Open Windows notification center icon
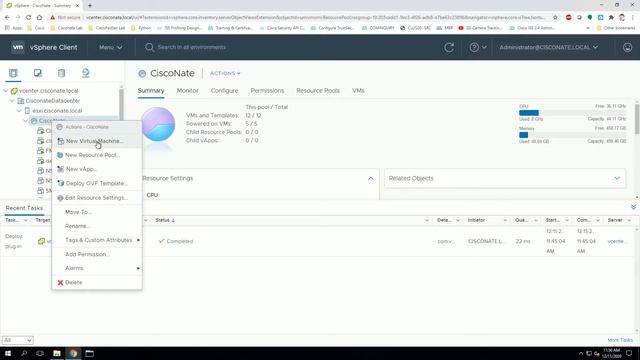 click(x=629, y=353)
